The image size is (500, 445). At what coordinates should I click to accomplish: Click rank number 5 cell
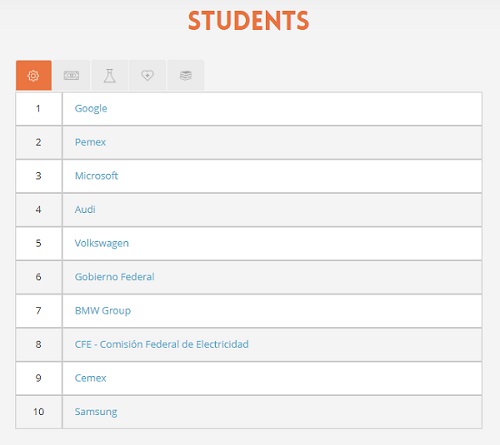[39, 243]
